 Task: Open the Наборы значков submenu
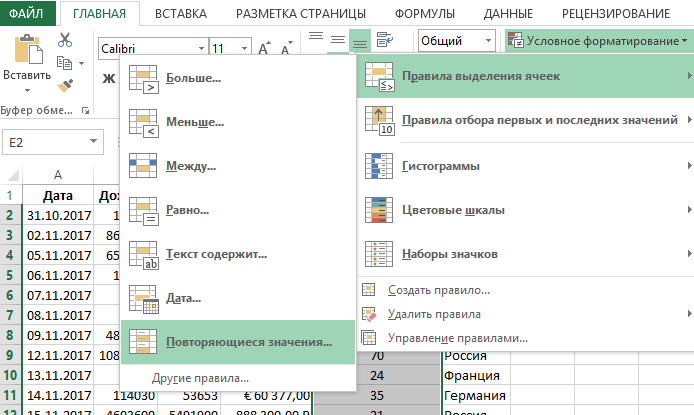(x=526, y=254)
